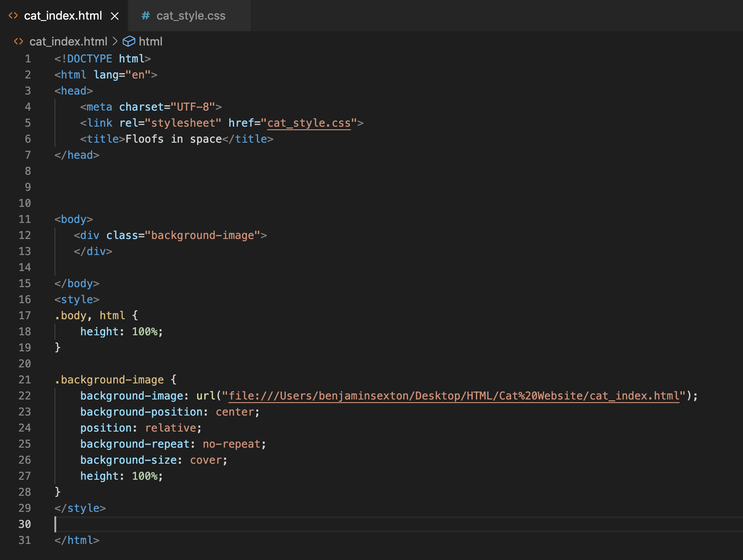Click the CSS hash icon on cat_style.css tab

tap(144, 16)
